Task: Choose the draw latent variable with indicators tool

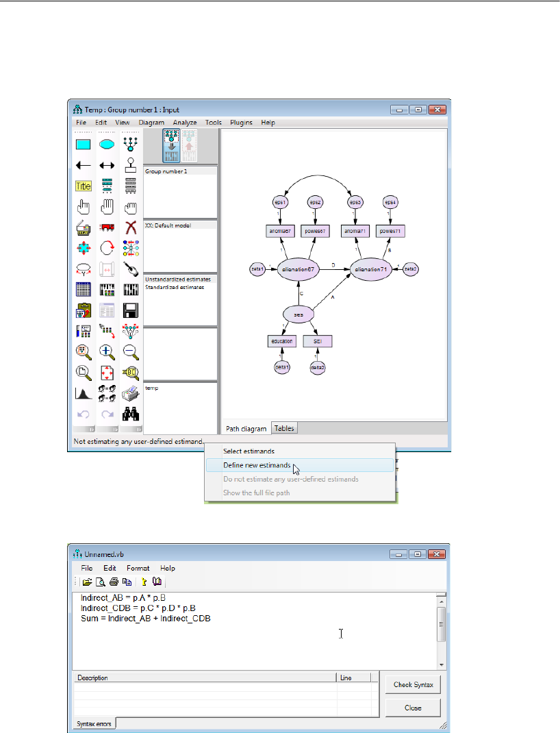Action: click(131, 145)
